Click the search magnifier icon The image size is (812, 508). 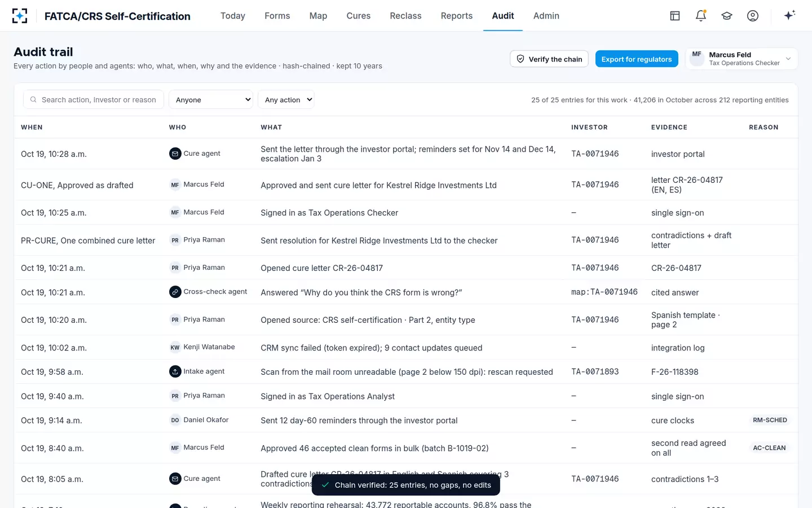[x=33, y=99]
